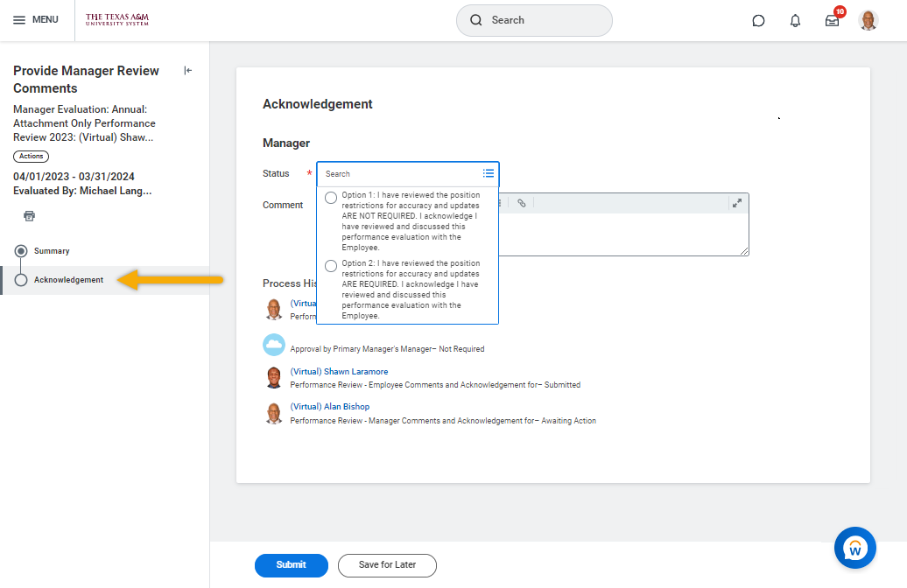Viewport: 907px width, 588px height.
Task: Click the link icon in comment toolbar
Action: [x=521, y=203]
